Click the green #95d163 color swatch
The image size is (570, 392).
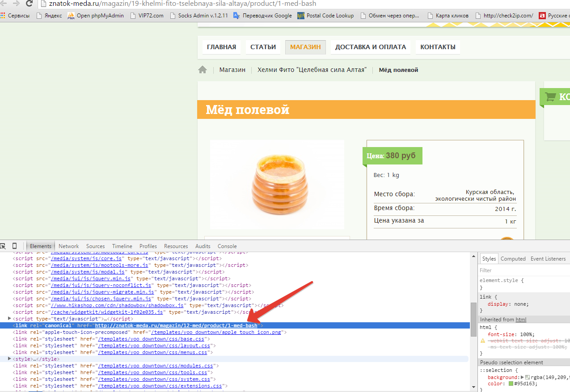pos(511,384)
